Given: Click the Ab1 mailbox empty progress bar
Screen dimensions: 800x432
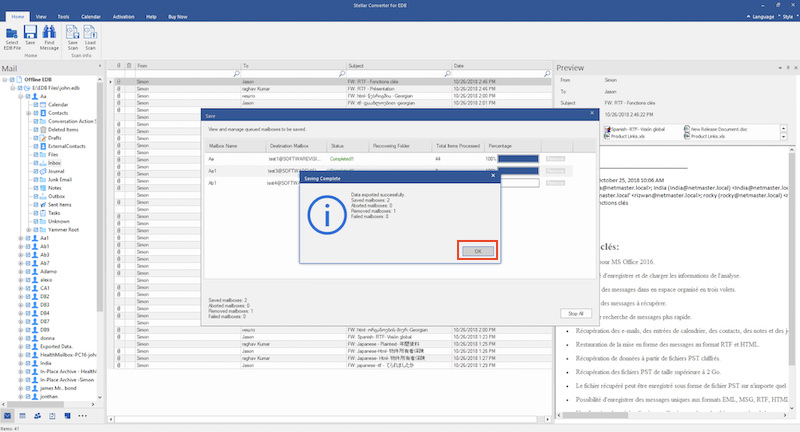Looking at the screenshot, I should coord(519,183).
